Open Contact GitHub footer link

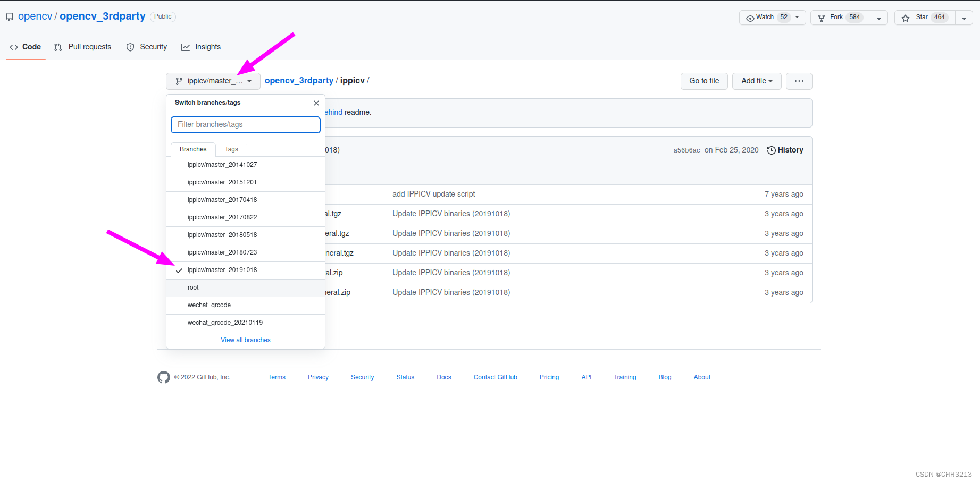click(496, 377)
